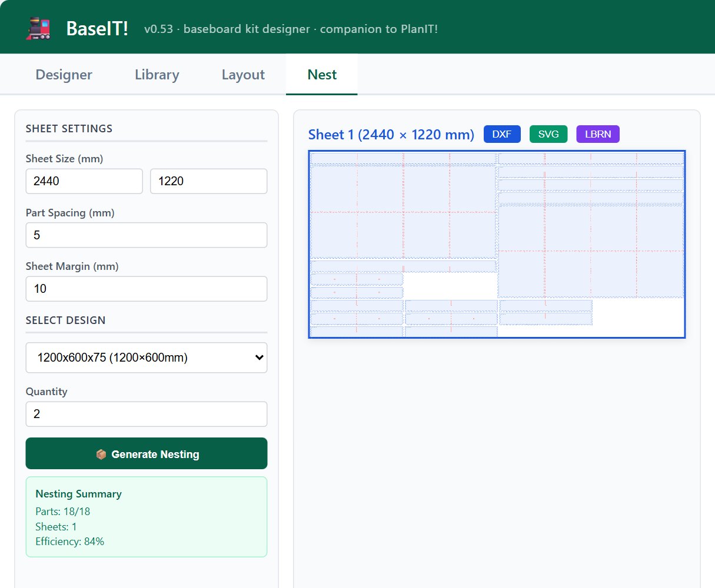The width and height of the screenshot is (715, 588).
Task: Focus the Sheet Margin input field
Action: [x=147, y=289]
